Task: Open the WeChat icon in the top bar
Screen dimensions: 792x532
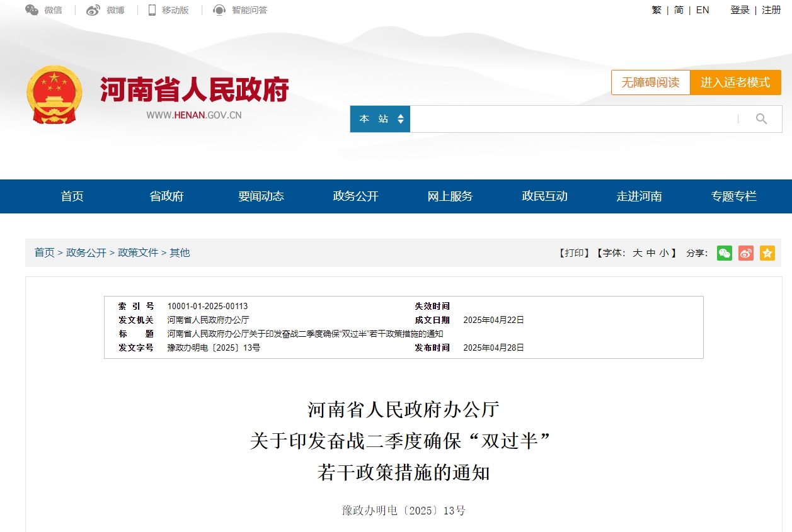Action: pos(33,10)
